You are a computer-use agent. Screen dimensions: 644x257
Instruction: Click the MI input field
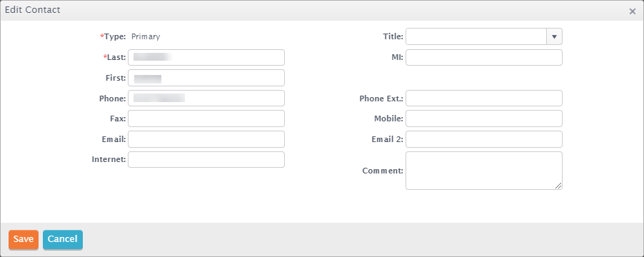(484, 58)
